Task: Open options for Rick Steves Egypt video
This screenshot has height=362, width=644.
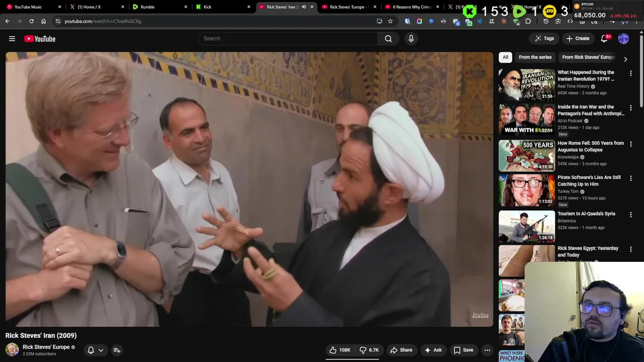Action: tap(630, 249)
